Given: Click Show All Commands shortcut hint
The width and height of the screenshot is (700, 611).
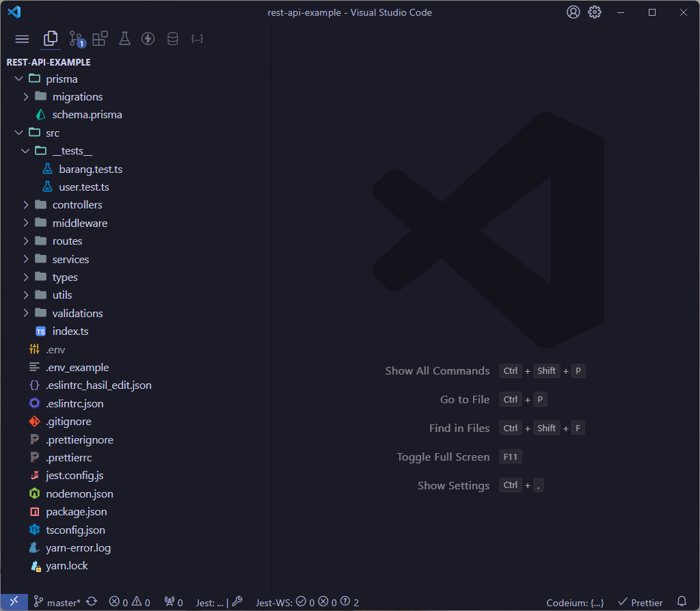Looking at the screenshot, I should [485, 371].
